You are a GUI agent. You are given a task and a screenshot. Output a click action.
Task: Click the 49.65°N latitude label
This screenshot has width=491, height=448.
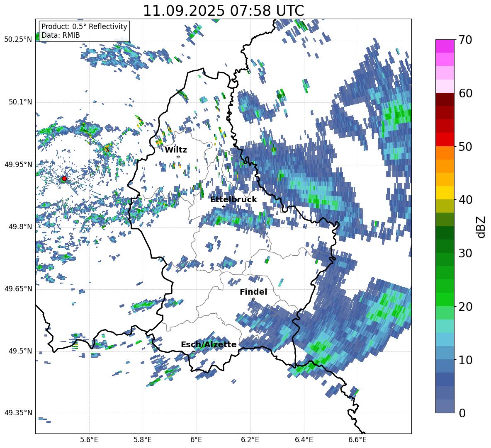18,288
